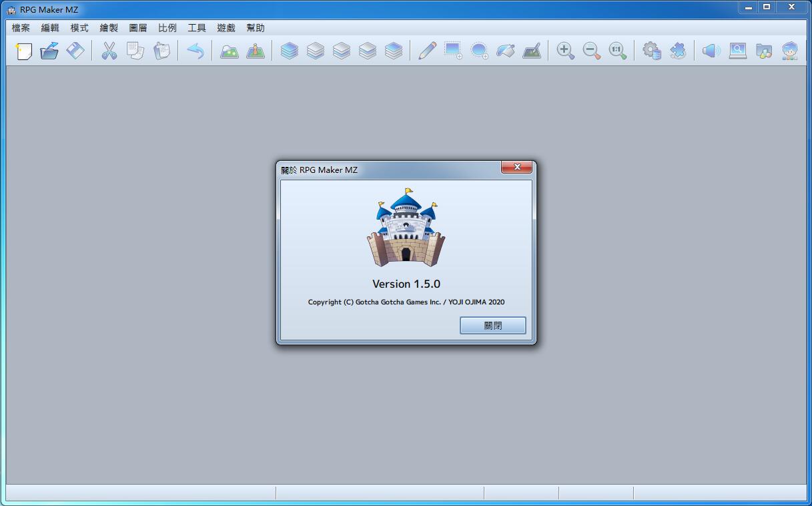
Task: Maximize the RPG Maker MZ main window
Action: (767, 7)
